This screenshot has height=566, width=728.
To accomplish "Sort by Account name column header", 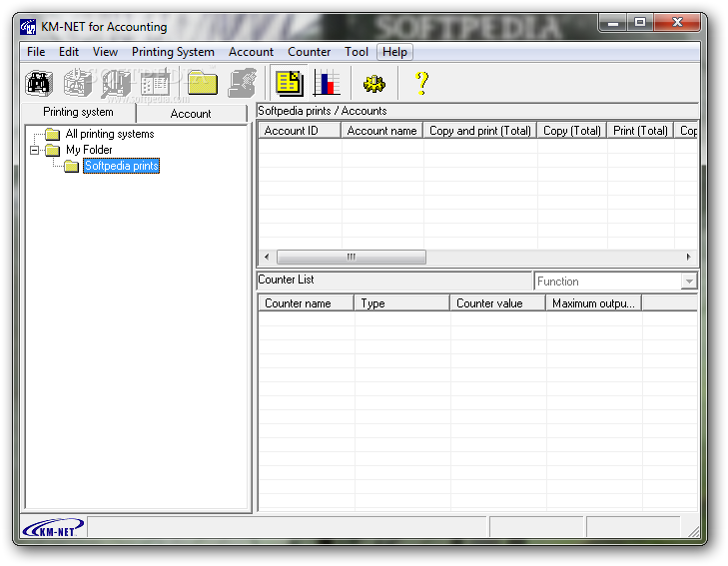I will (382, 131).
